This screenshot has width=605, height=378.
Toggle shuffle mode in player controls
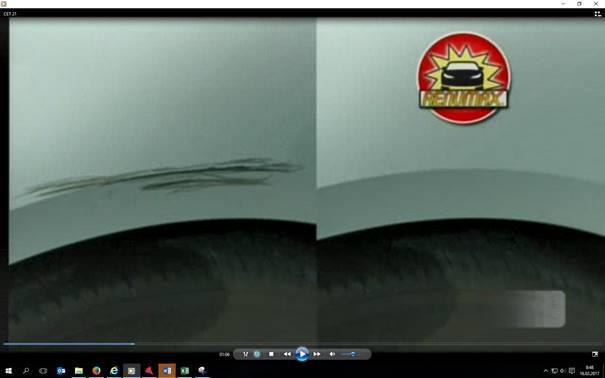[x=245, y=354]
